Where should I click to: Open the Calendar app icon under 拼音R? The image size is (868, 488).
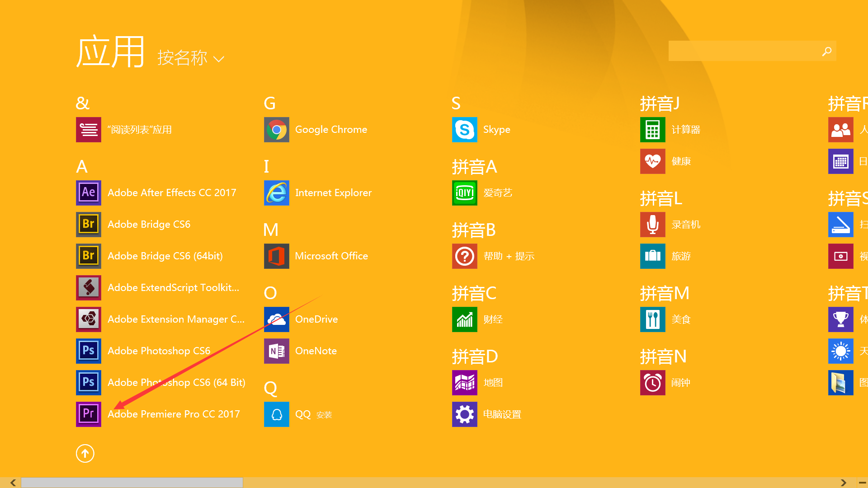[841, 161]
